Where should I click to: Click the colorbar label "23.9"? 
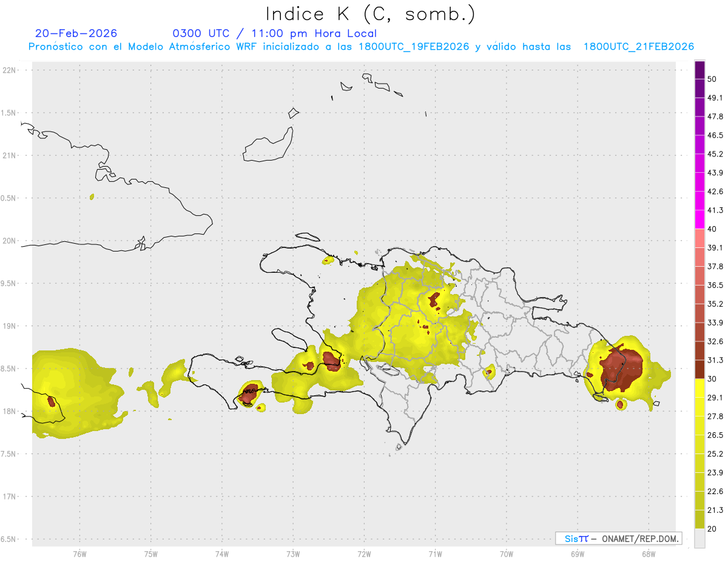715,473
